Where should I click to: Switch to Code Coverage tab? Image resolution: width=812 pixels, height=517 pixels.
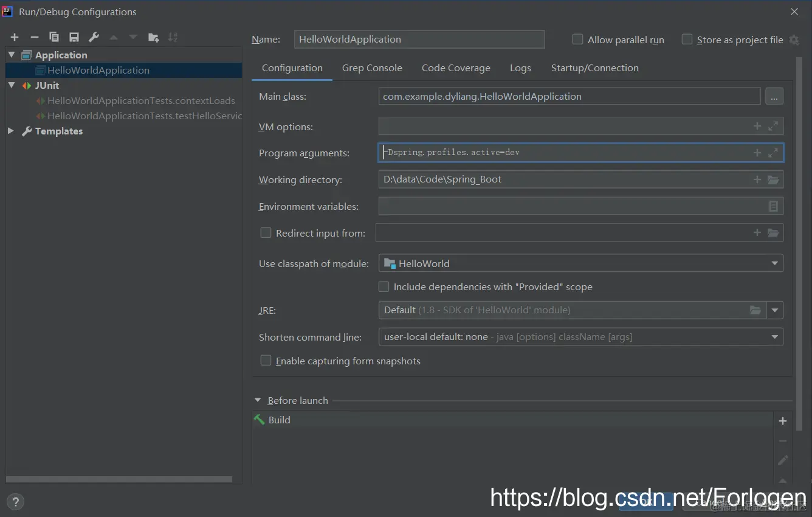[456, 68]
